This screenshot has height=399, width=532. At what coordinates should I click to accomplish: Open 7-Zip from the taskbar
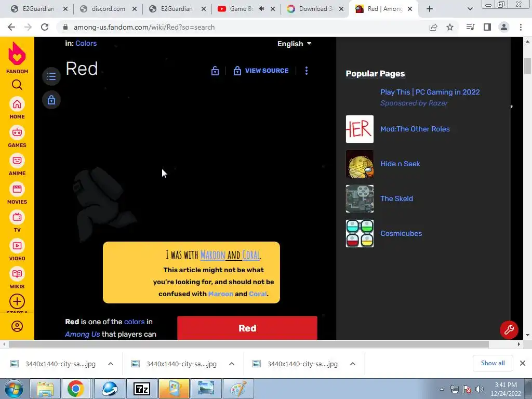142,389
